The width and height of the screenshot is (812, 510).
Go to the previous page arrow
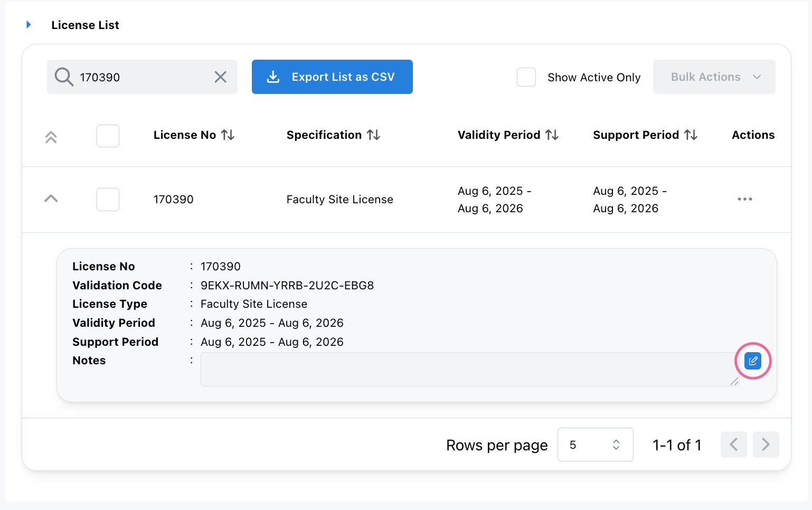pyautogui.click(x=734, y=445)
